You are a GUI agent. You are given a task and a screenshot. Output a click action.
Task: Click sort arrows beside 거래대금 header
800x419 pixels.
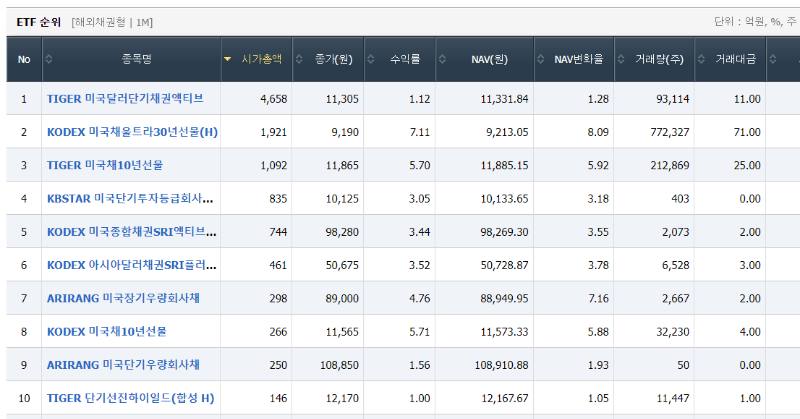pos(702,59)
